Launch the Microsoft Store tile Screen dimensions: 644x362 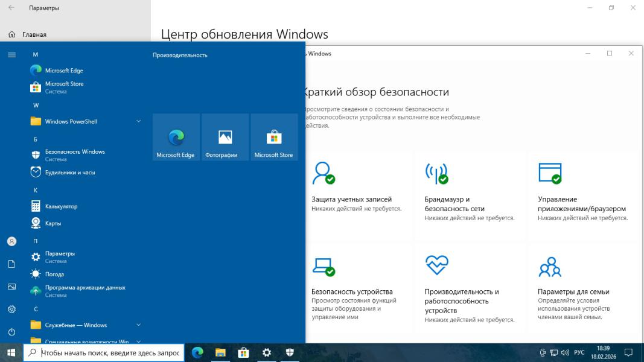coord(274,137)
